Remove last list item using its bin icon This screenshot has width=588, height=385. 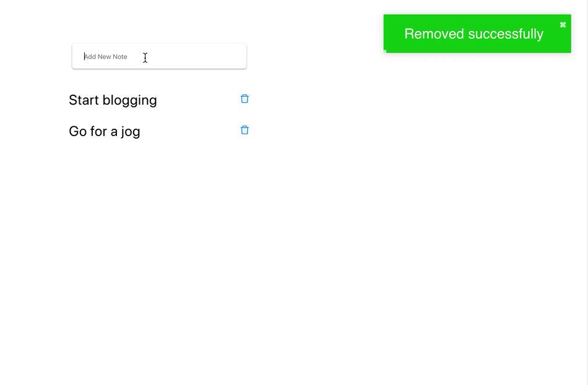244,130
